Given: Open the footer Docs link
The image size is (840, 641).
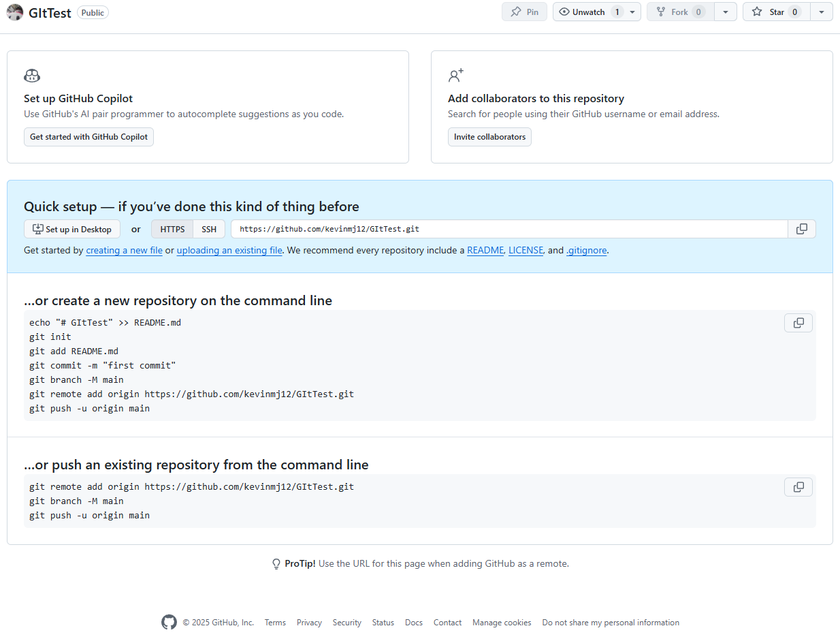Looking at the screenshot, I should point(414,623).
